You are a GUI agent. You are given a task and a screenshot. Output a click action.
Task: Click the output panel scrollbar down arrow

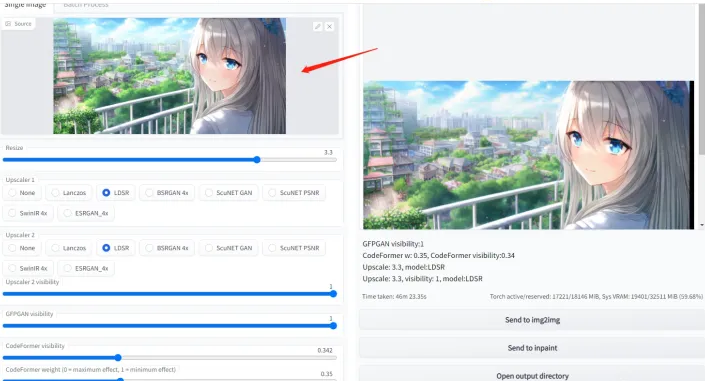click(x=702, y=225)
